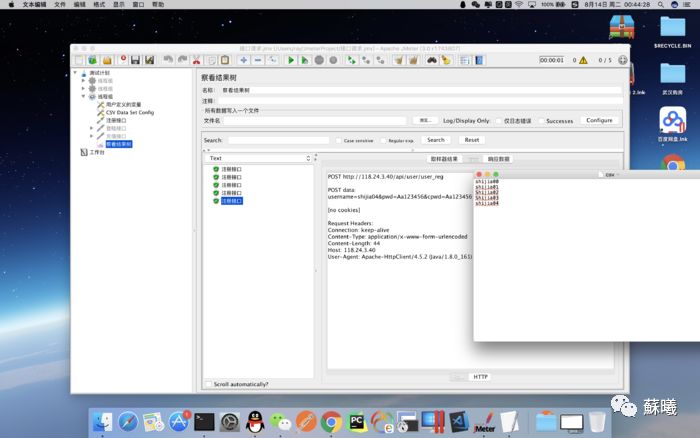Open search with the binoculars icon
The width and height of the screenshot is (700, 438).
(432, 60)
